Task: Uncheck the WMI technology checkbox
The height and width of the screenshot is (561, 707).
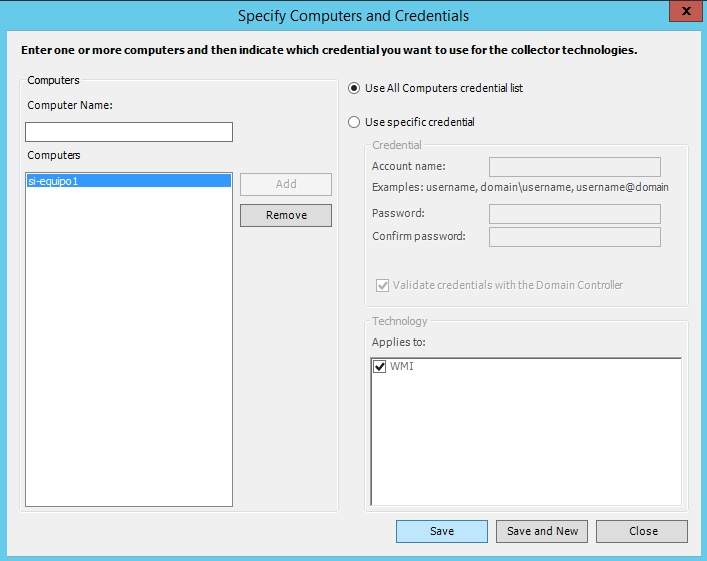Action: [x=379, y=367]
